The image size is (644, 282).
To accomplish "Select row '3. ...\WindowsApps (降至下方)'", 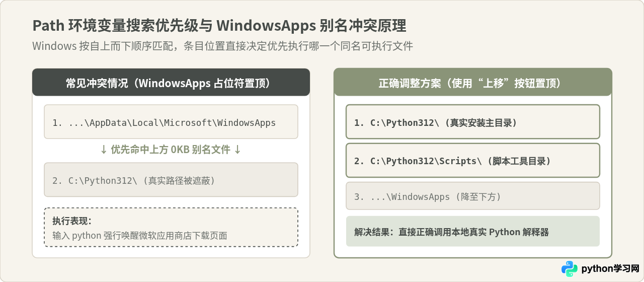I will [473, 196].
